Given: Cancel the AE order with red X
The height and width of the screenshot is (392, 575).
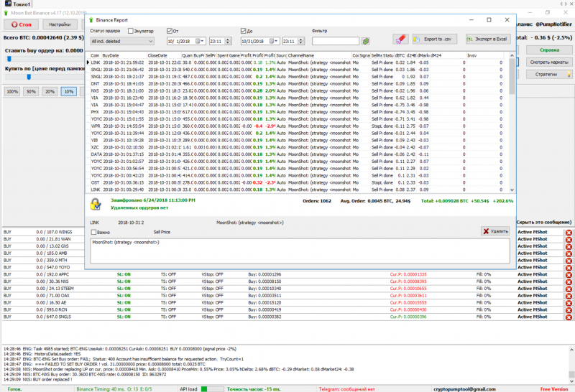Looking at the screenshot, I should pos(569,303).
